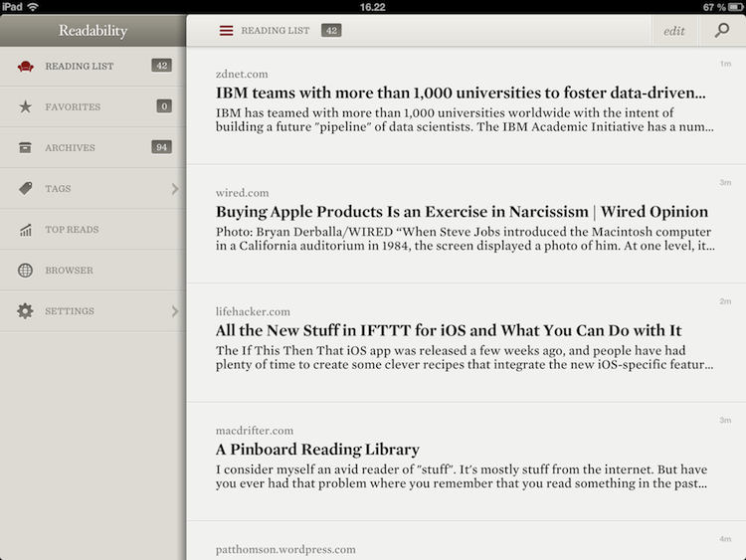Click the 2m read time on lifehacker article
This screenshot has height=560, width=746.
point(725,301)
